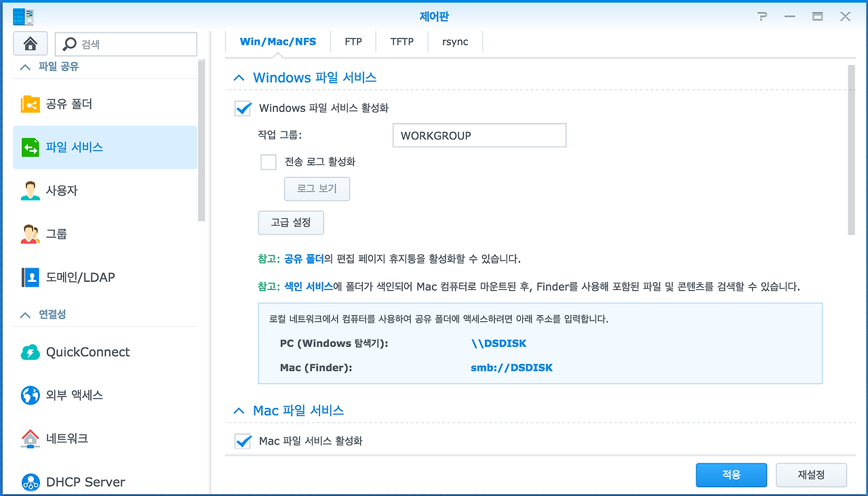Switch to the FTP tab
Image resolution: width=868 pixels, height=496 pixels.
353,41
